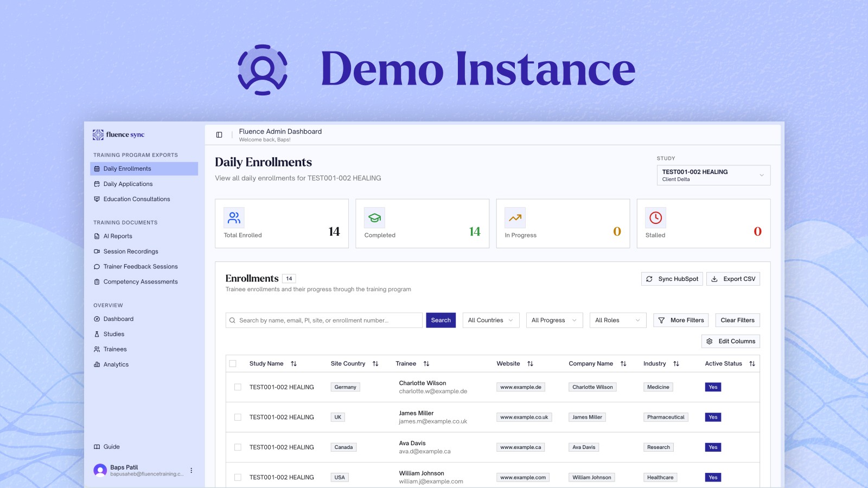Open Competency Assessments in sidebar
Viewport: 868px width, 488px height.
[x=144, y=282]
